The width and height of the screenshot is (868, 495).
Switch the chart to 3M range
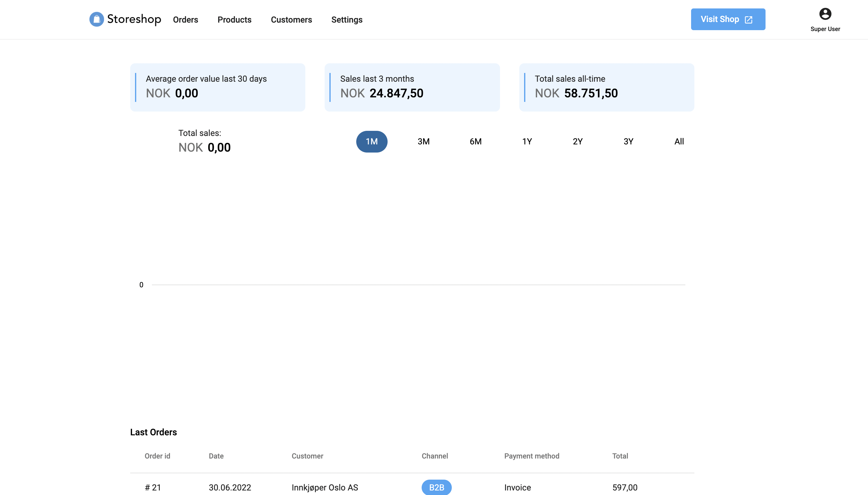click(x=423, y=141)
